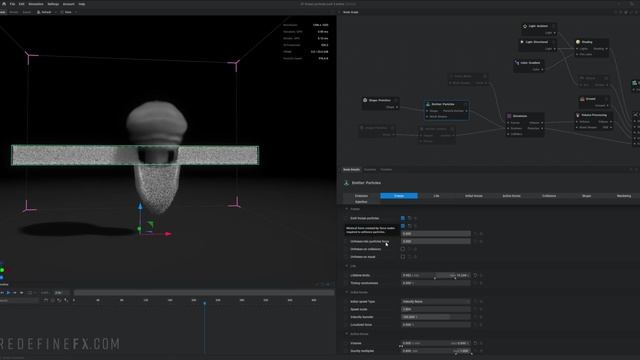Image resolution: width=640 pixels, height=360 pixels.
Task: Click the blue vertical axis gizmo arrow
Action: [140, 206]
